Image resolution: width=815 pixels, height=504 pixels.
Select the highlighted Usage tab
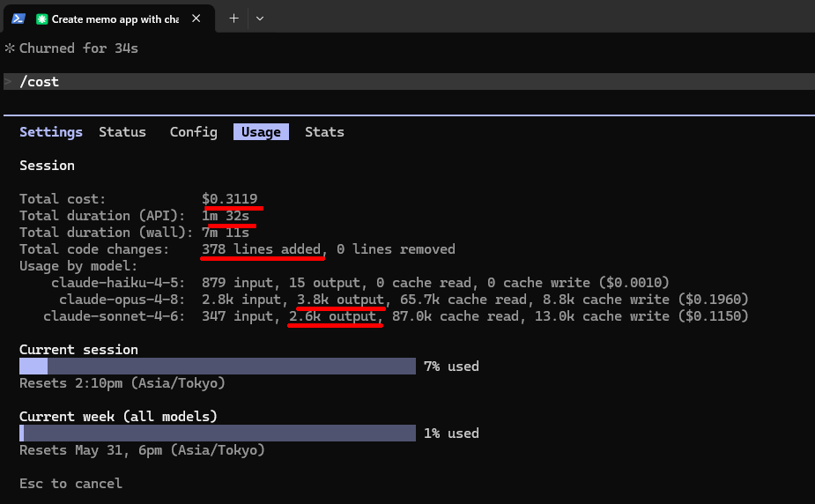[x=261, y=132]
